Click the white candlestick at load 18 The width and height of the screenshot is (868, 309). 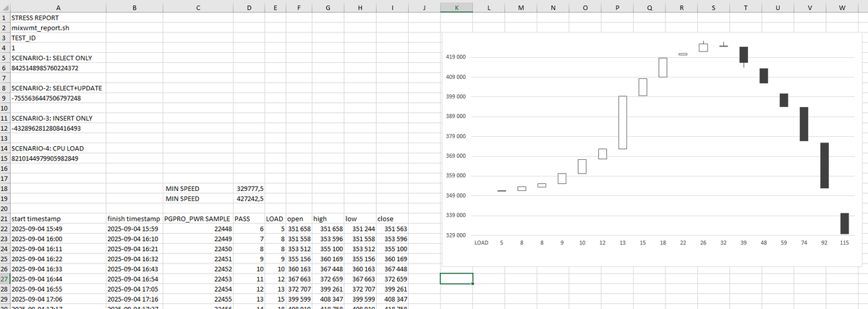(x=663, y=67)
